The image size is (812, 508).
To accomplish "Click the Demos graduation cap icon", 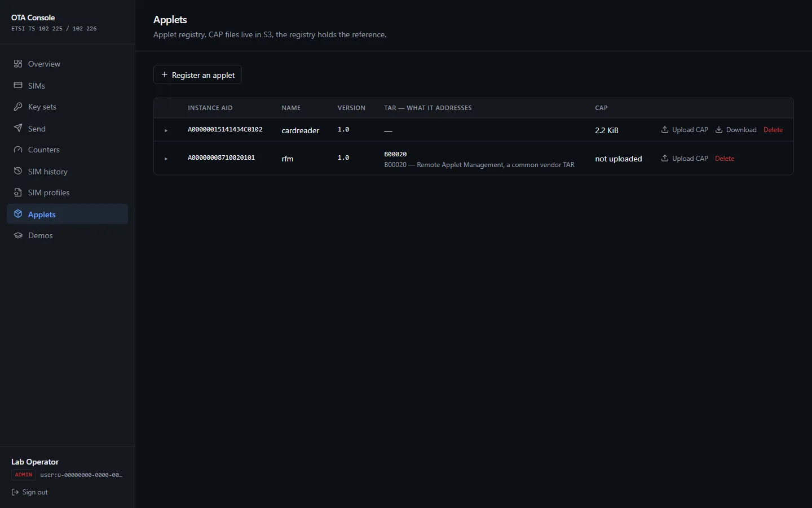I will tap(18, 235).
